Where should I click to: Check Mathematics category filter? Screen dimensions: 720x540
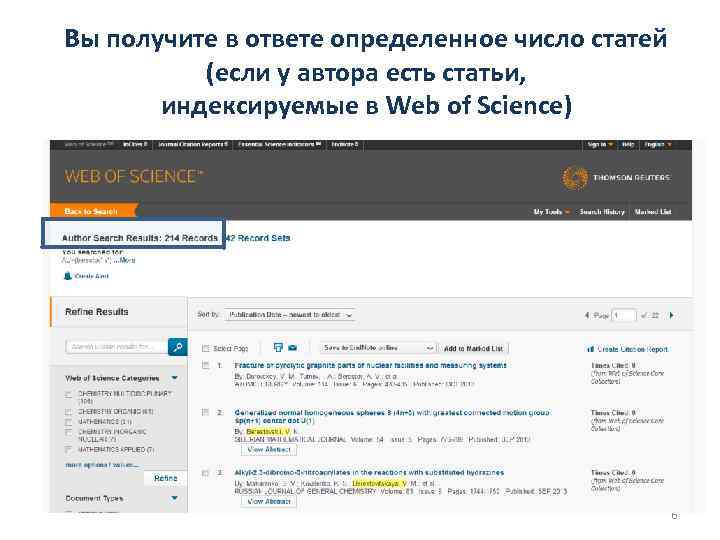coord(68,422)
